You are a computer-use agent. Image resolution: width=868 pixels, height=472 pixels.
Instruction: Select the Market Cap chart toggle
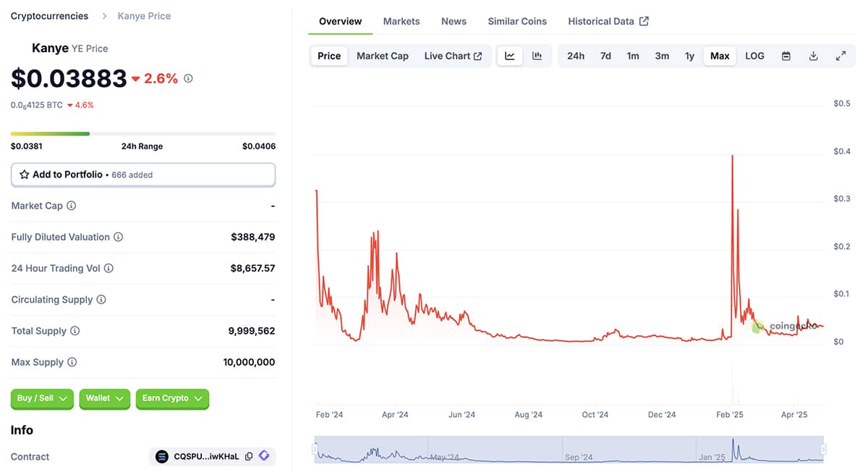[383, 56]
